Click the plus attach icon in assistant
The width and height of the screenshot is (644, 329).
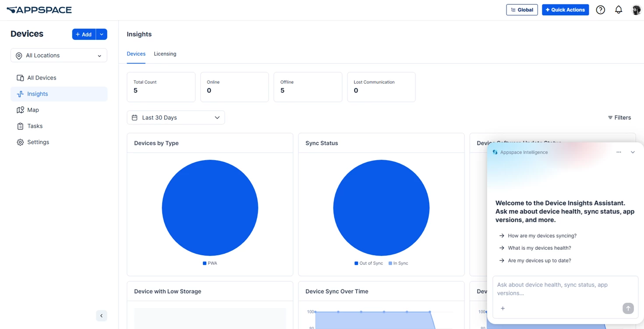tap(503, 308)
